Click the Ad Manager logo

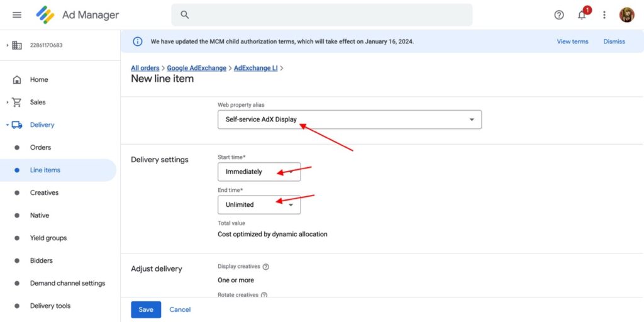(x=45, y=14)
